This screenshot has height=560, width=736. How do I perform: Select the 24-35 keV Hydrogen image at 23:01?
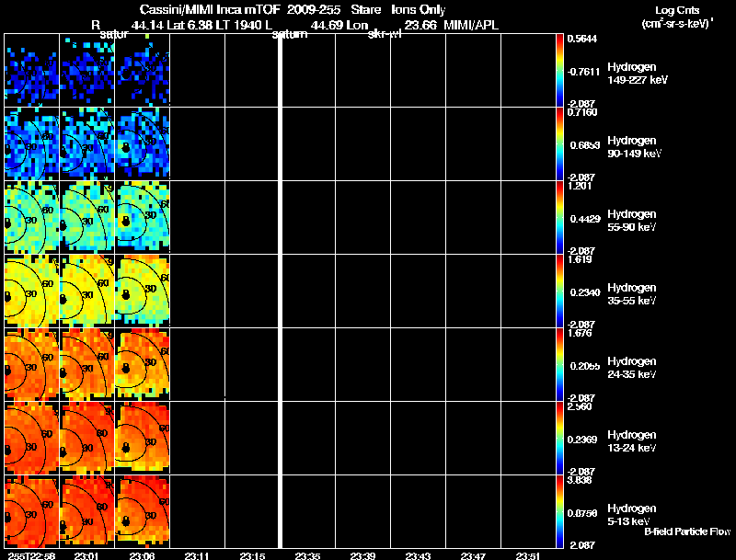tap(86, 364)
